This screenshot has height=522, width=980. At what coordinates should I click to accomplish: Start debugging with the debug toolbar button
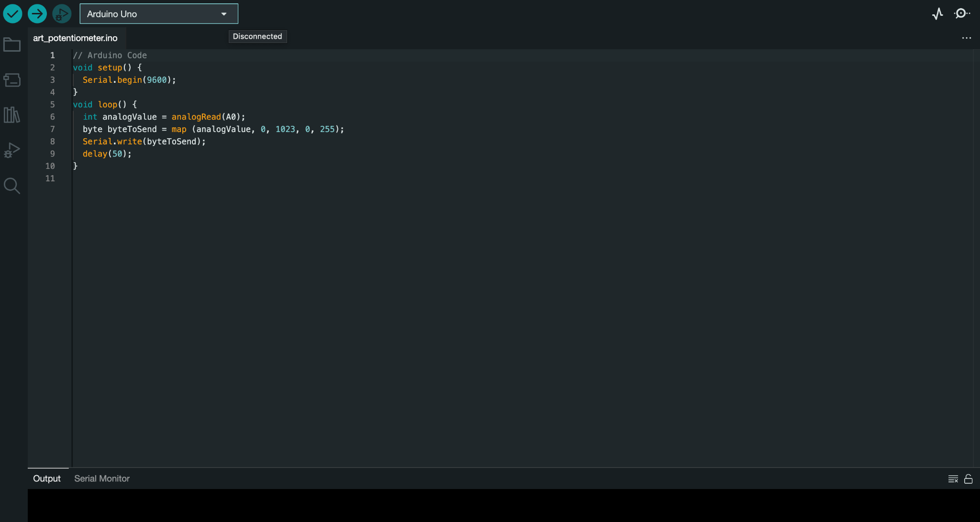point(62,14)
